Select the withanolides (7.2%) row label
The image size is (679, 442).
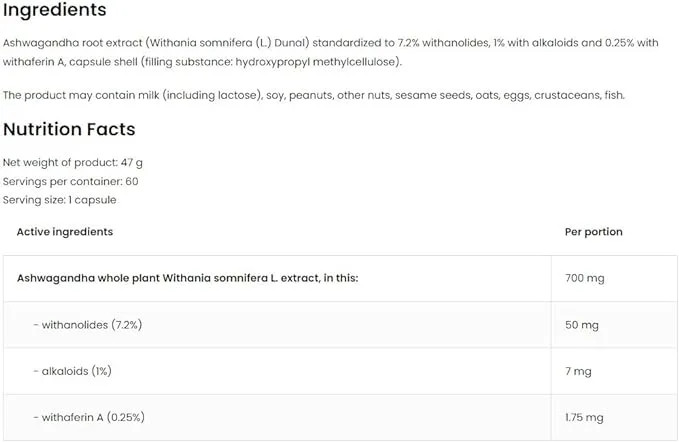pyautogui.click(x=88, y=325)
